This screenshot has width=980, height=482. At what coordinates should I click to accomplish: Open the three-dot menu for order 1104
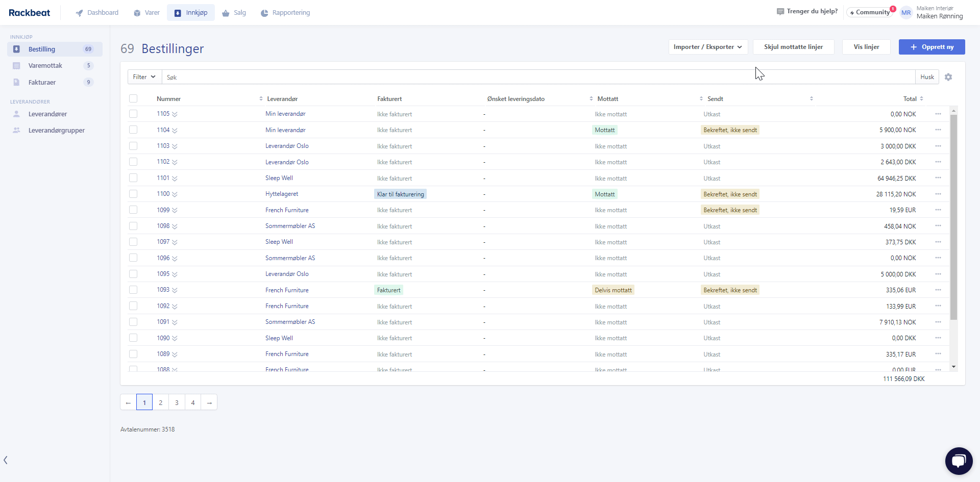click(x=938, y=130)
